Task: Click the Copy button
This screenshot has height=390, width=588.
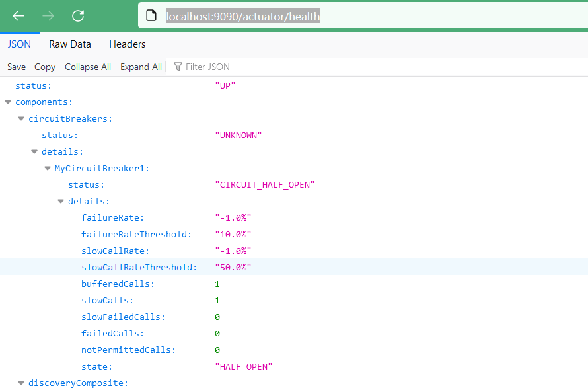Action: (x=45, y=67)
